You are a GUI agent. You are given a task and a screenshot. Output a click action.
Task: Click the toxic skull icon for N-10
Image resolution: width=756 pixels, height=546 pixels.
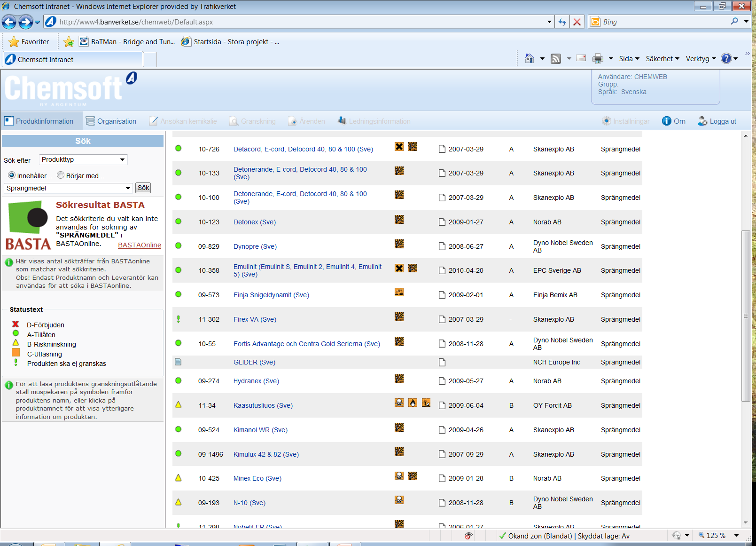[399, 499]
